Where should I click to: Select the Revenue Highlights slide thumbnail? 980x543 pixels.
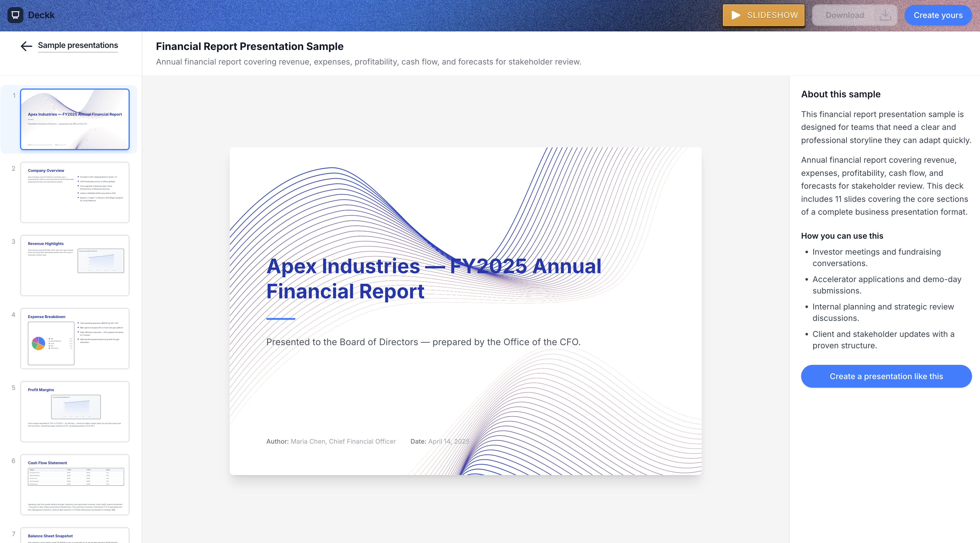(75, 265)
